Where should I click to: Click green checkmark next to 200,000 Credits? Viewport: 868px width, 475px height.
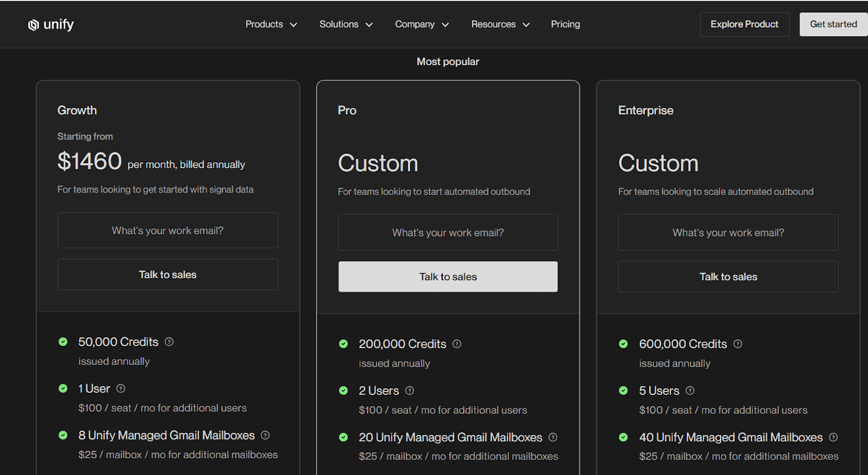pyautogui.click(x=343, y=344)
